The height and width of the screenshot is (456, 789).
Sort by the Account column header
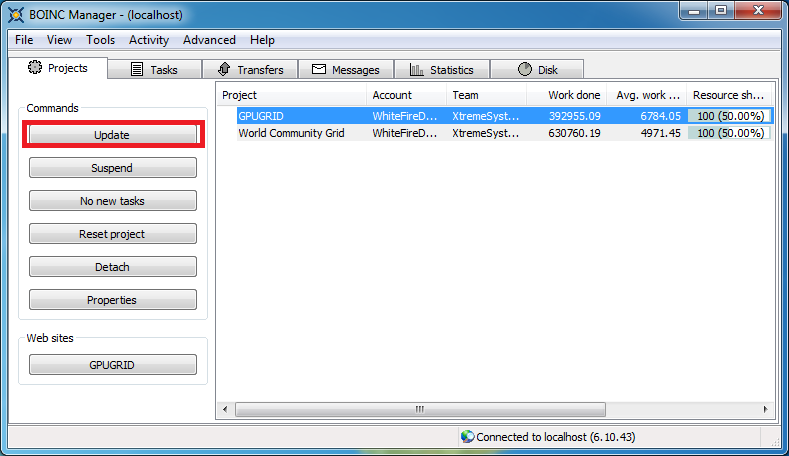[x=407, y=95]
